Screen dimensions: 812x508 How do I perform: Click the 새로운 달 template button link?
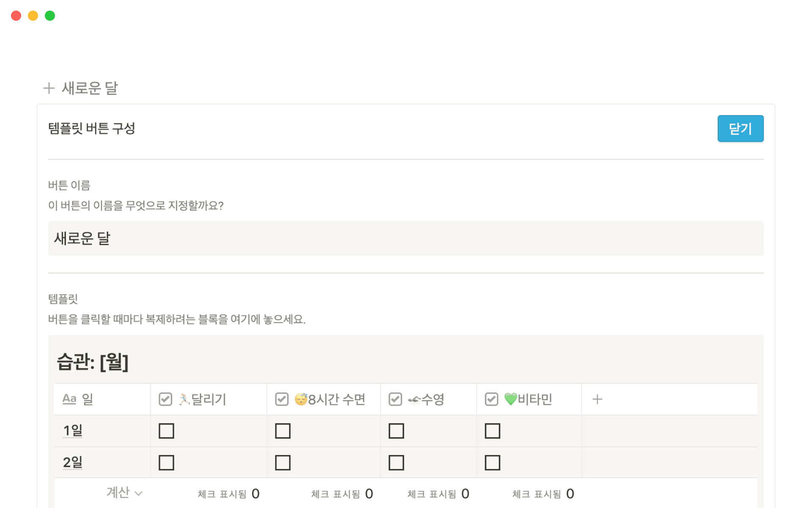[x=90, y=88]
